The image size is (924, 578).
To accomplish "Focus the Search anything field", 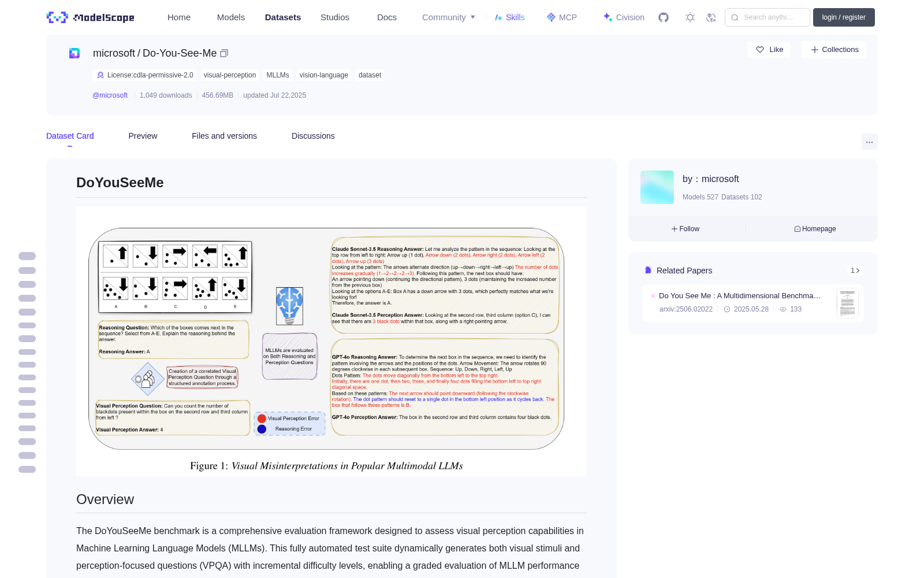I will [767, 17].
